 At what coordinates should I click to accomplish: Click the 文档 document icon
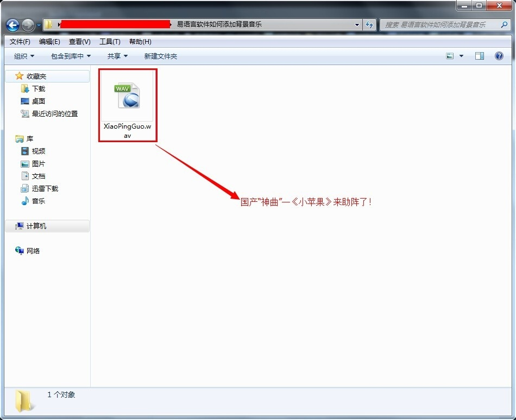point(25,176)
